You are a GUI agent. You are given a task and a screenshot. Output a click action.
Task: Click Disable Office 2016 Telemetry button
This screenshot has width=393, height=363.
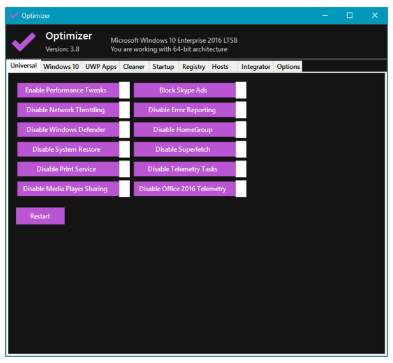[x=184, y=189]
